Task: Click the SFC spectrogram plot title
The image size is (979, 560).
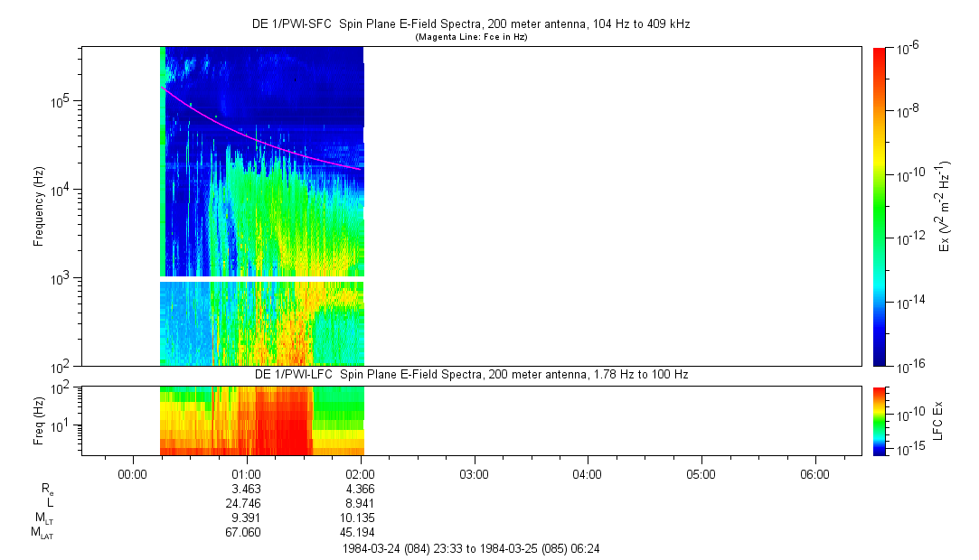Action: [x=470, y=24]
